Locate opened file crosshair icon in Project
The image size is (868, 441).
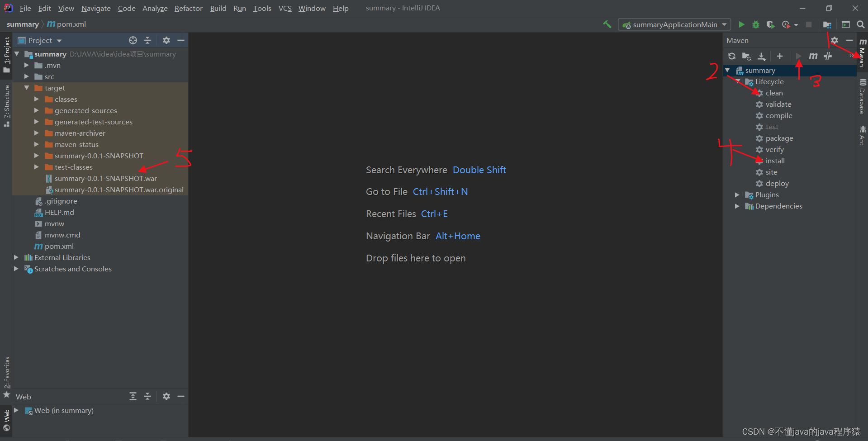[x=133, y=40]
